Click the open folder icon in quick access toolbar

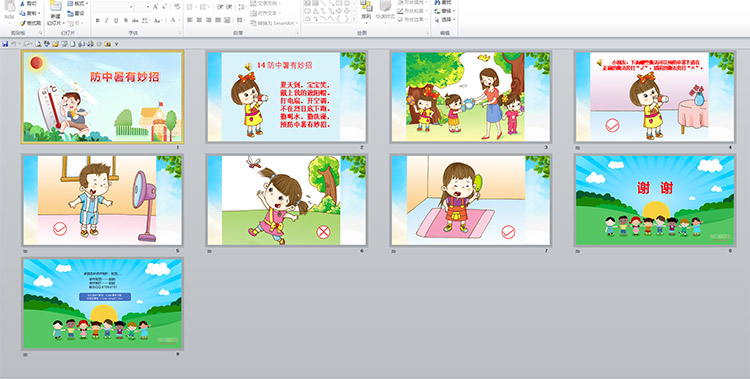click(x=55, y=44)
